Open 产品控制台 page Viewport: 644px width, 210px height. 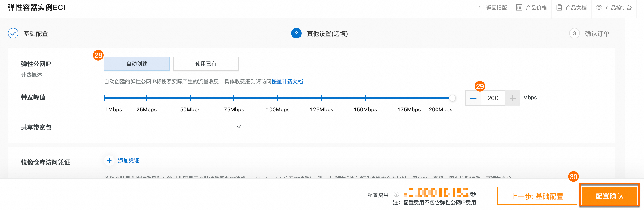tap(618, 8)
